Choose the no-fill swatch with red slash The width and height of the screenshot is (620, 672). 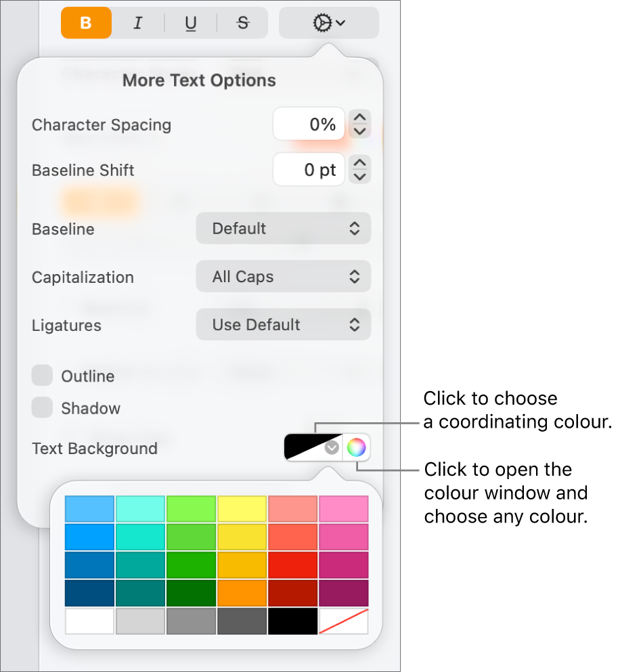[343, 620]
